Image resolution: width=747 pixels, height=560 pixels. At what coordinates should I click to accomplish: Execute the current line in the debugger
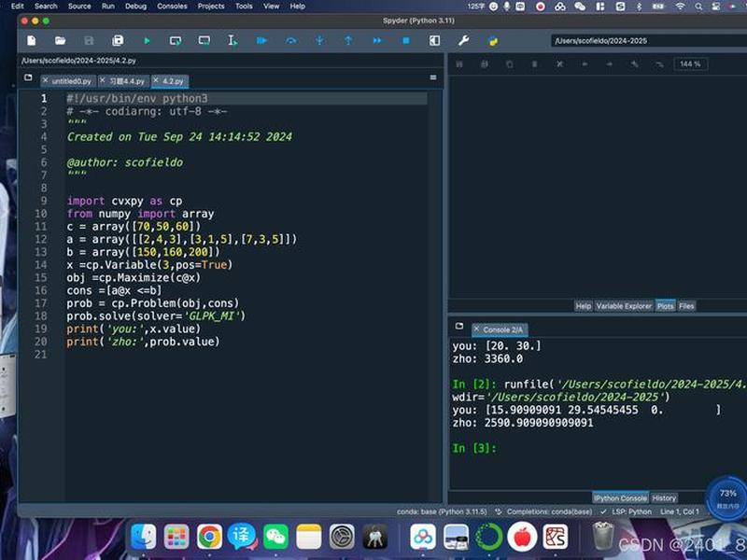(x=291, y=41)
